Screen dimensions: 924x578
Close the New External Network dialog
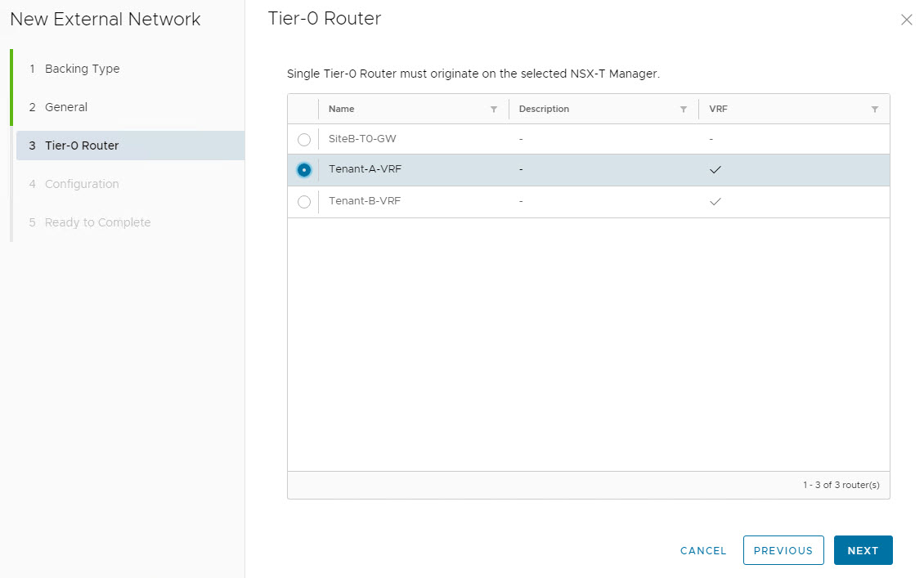pyautogui.click(x=906, y=20)
